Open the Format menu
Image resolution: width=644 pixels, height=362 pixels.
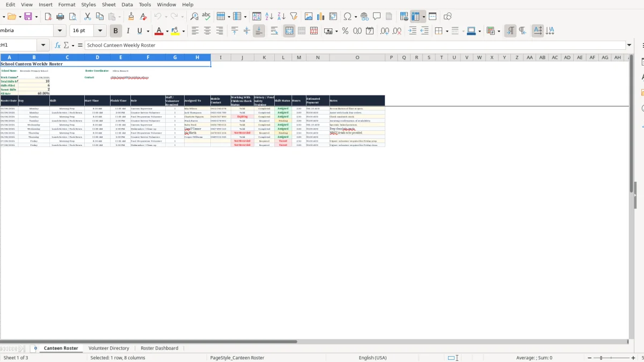(67, 4)
